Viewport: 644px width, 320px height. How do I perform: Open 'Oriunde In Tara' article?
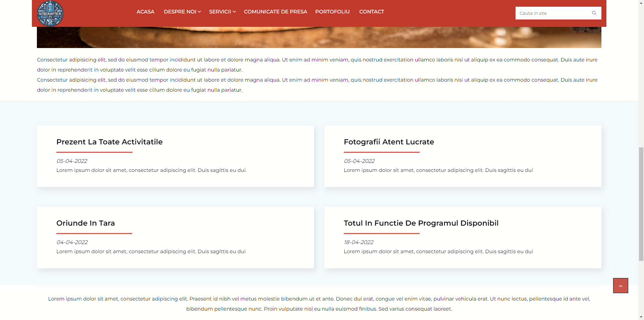click(86, 223)
